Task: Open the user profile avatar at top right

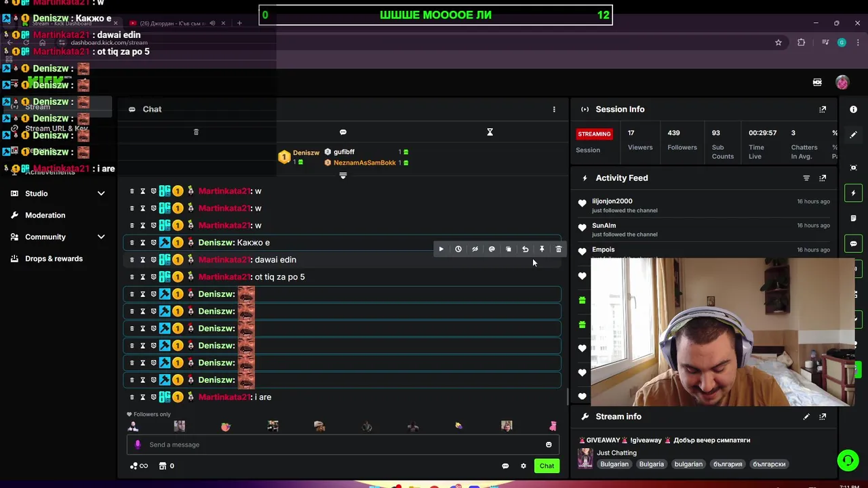Action: click(842, 82)
